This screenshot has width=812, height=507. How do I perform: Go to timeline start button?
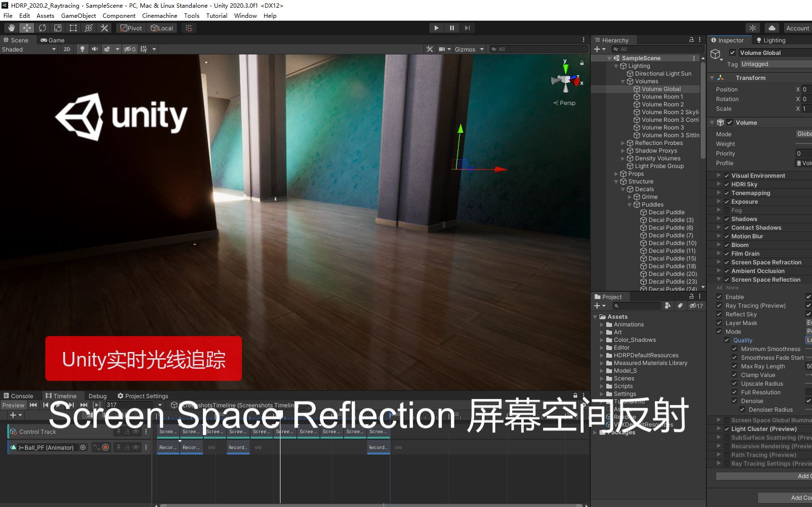33,405
